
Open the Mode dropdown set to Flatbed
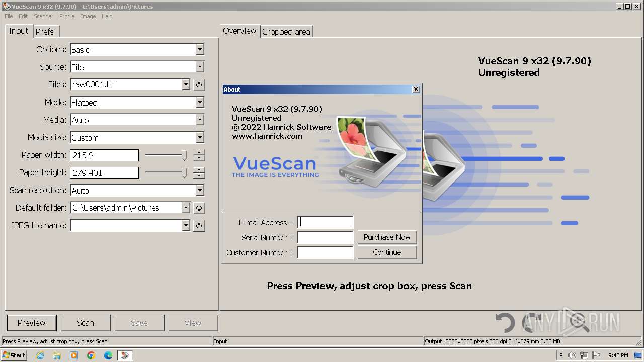click(x=200, y=102)
